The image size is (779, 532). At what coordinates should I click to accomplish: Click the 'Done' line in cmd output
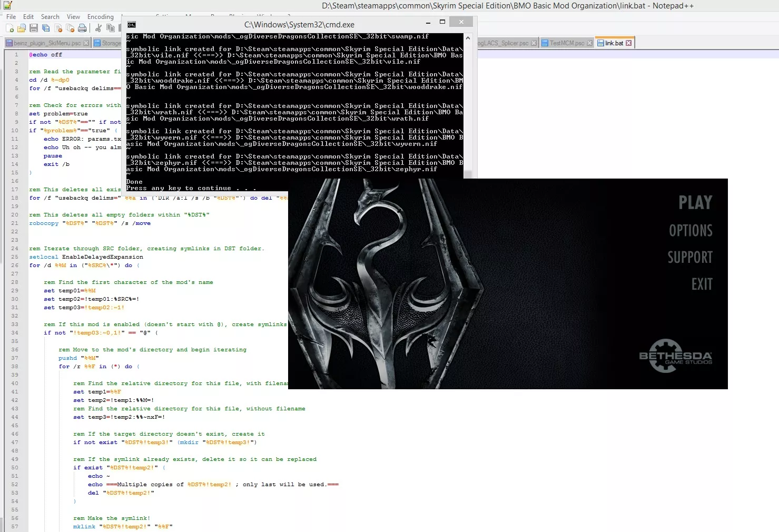pyautogui.click(x=134, y=182)
